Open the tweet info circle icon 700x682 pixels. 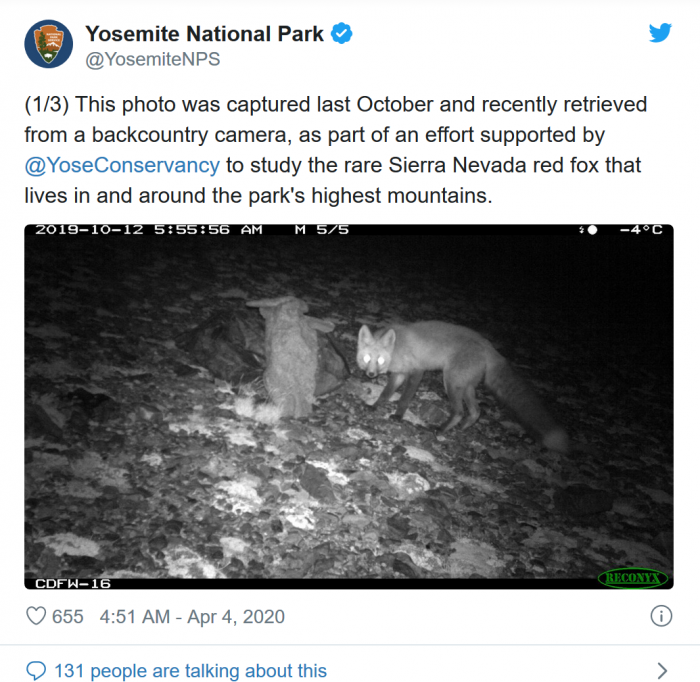click(x=661, y=616)
